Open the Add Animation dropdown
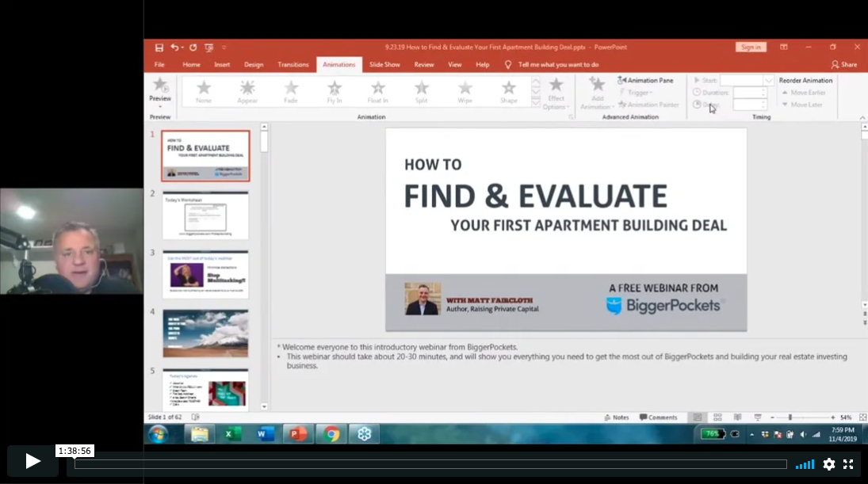The image size is (868, 484). pyautogui.click(x=597, y=94)
